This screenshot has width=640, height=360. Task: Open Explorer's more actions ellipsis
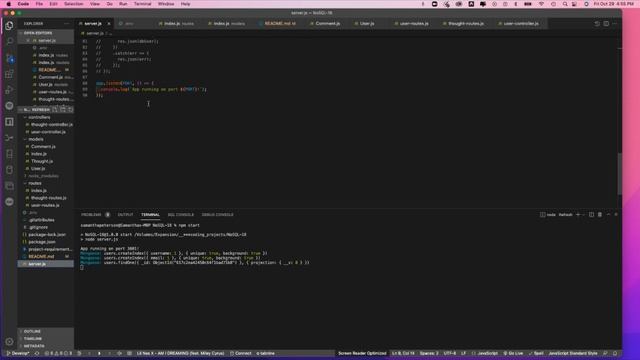click(x=67, y=24)
